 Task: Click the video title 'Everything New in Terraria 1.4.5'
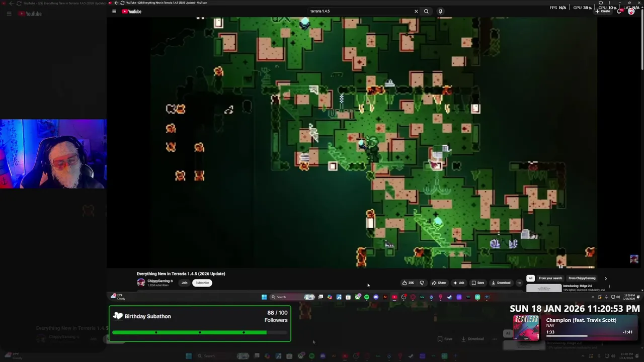(181, 274)
